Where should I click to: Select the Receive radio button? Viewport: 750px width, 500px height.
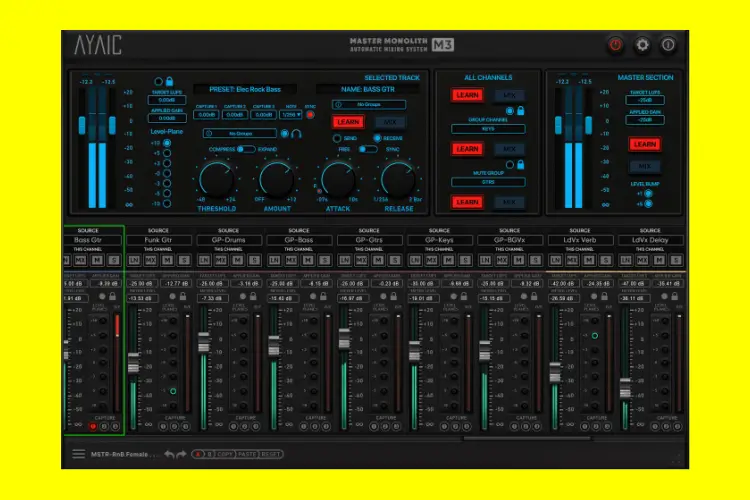coord(377,138)
